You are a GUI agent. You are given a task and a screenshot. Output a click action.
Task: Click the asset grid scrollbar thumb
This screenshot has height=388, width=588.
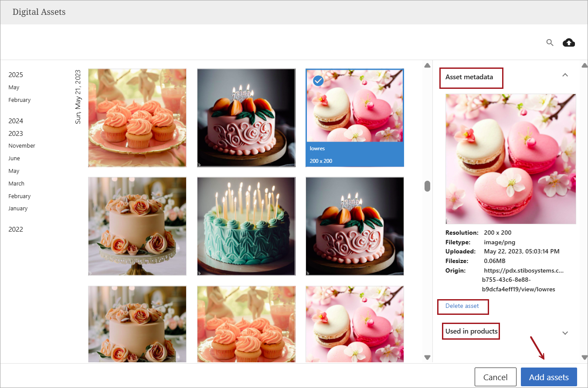pos(427,186)
